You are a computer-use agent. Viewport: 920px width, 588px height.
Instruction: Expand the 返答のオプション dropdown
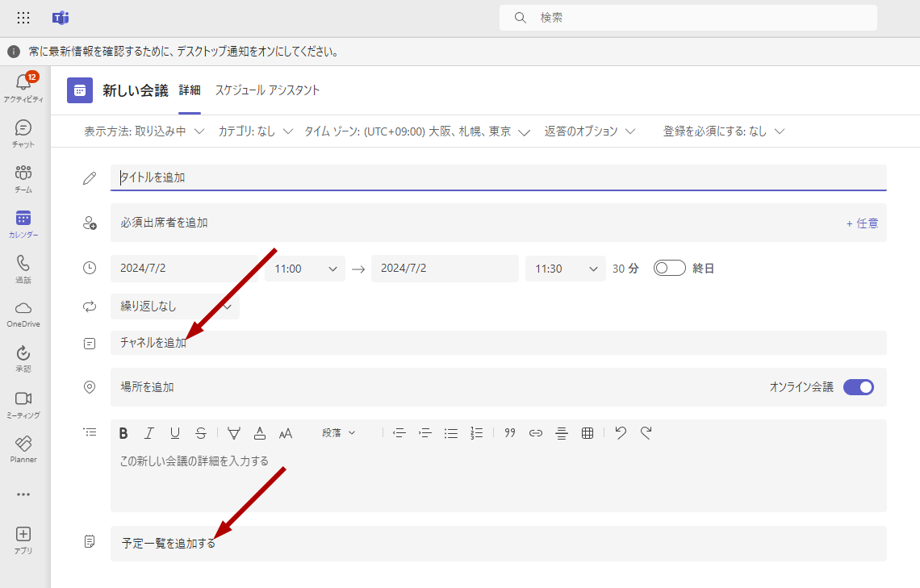click(590, 131)
